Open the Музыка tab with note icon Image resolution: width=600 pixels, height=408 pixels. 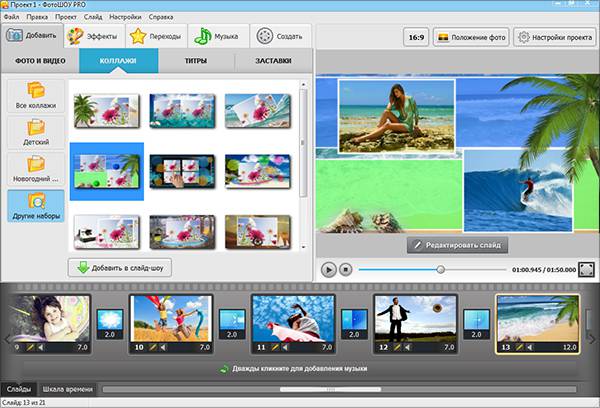[218, 36]
